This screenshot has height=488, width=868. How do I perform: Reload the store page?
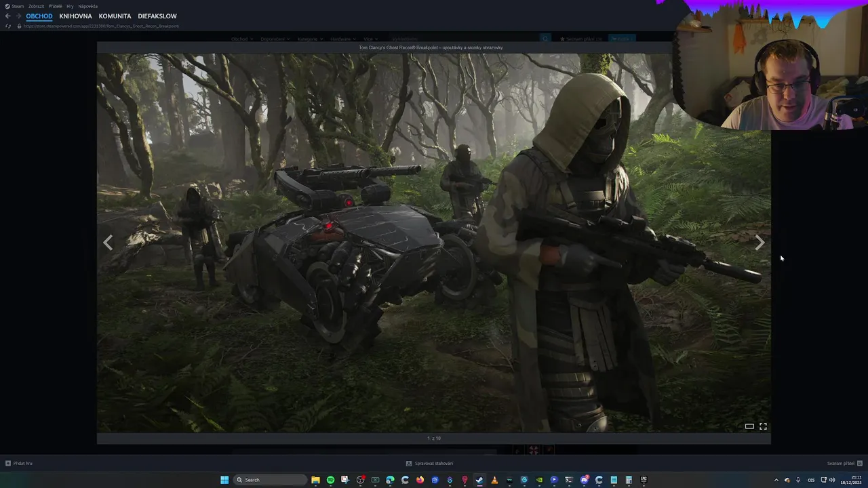[8, 26]
